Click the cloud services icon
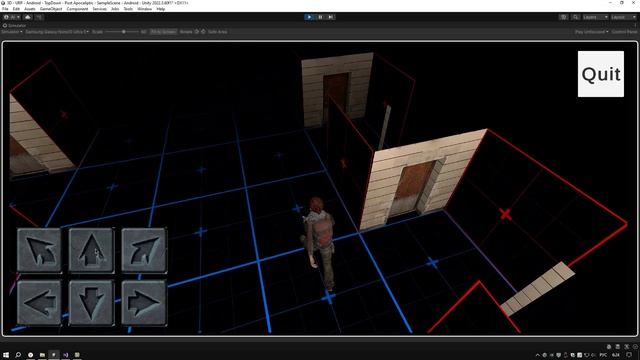This screenshot has height=360, width=640. [28, 17]
